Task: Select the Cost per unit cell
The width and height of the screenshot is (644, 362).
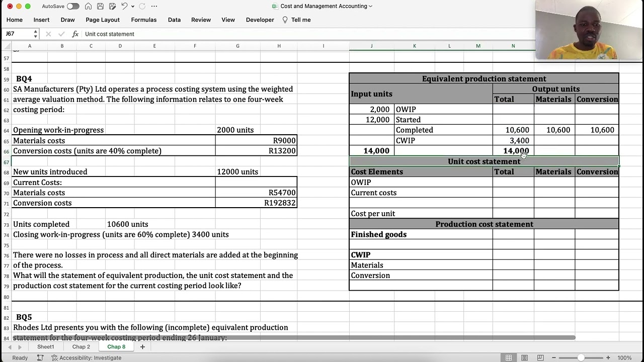Action: coord(421,214)
